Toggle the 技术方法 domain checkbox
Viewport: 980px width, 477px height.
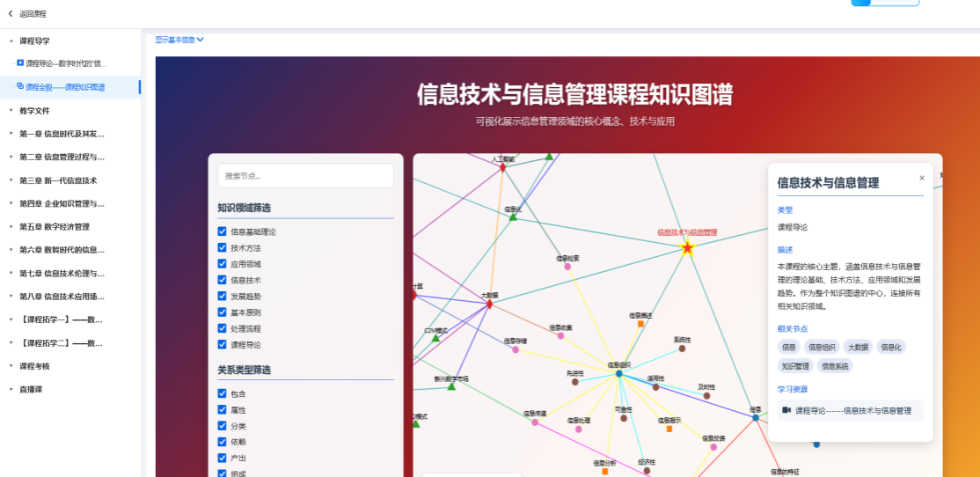pos(223,248)
